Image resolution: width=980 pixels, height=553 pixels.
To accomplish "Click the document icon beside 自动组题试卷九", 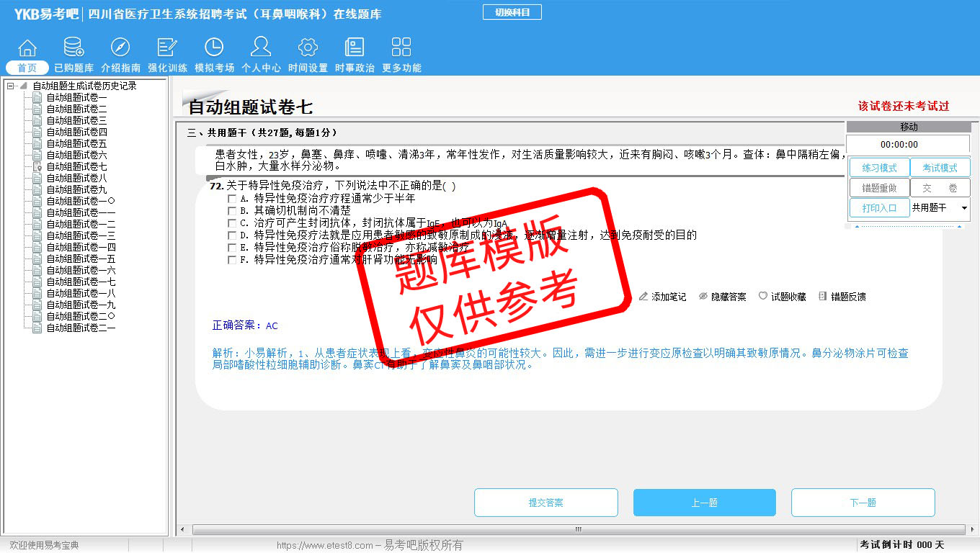I will [x=37, y=189].
